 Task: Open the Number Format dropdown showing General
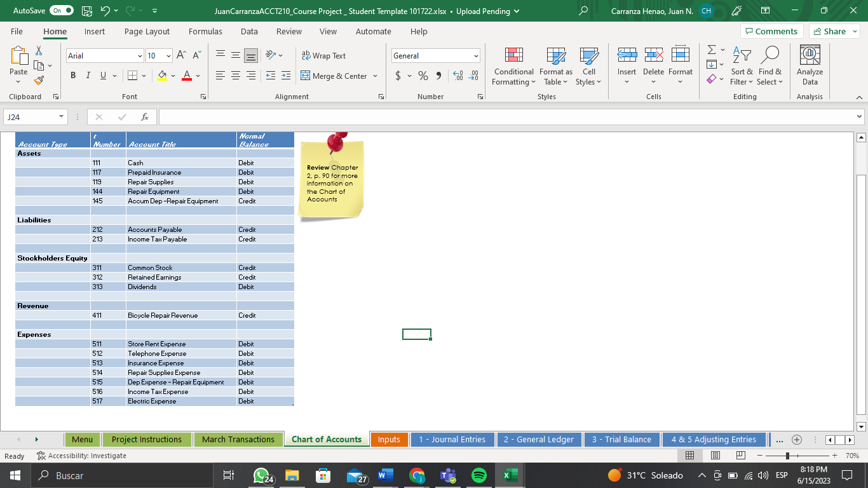435,55
